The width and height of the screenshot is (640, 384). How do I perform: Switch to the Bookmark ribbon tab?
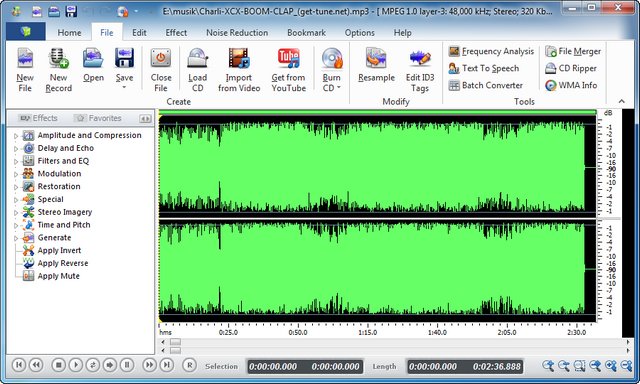(x=306, y=33)
